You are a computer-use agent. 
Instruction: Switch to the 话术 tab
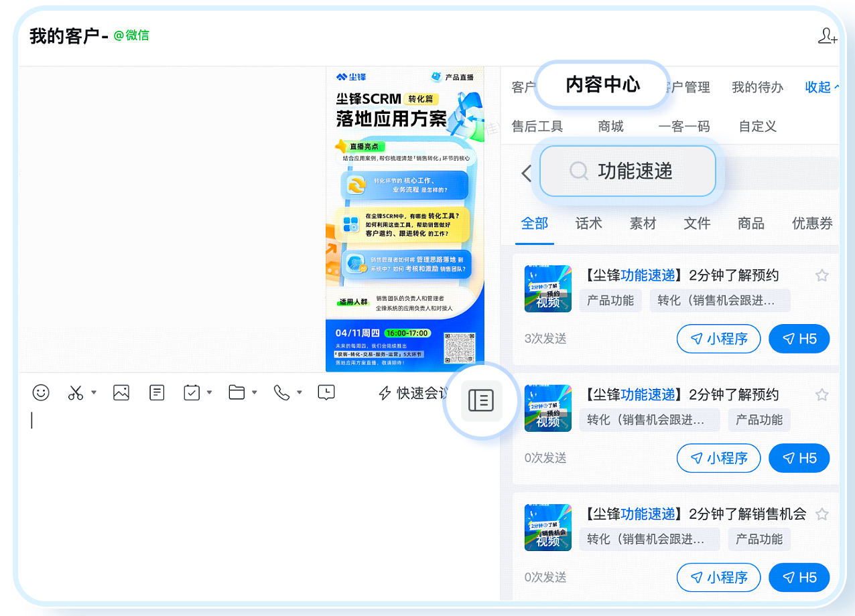pos(588,224)
